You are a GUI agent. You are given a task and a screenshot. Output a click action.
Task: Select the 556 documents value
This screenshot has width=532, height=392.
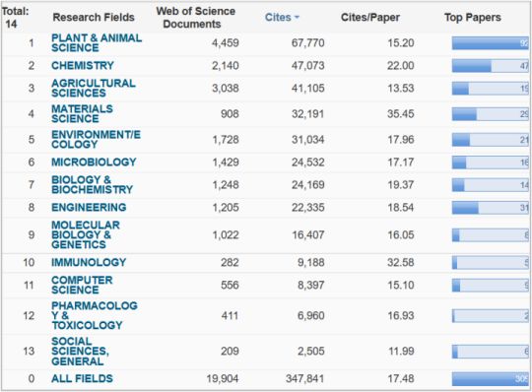click(230, 285)
